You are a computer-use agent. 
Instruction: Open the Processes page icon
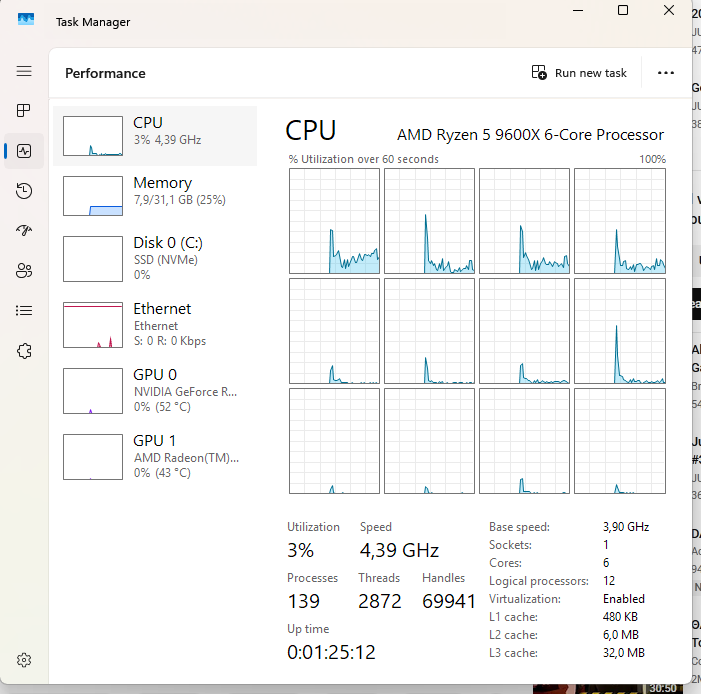tap(24, 110)
